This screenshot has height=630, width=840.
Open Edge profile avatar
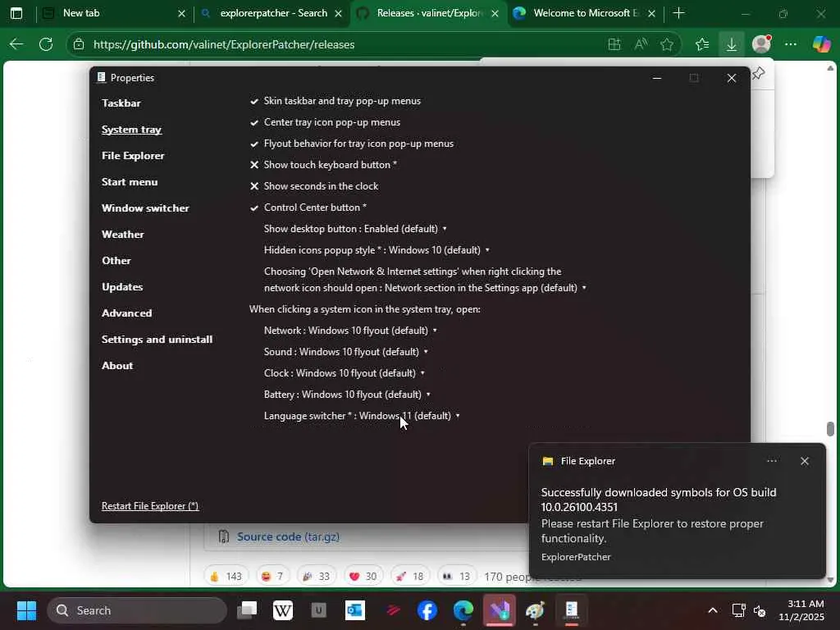point(761,44)
